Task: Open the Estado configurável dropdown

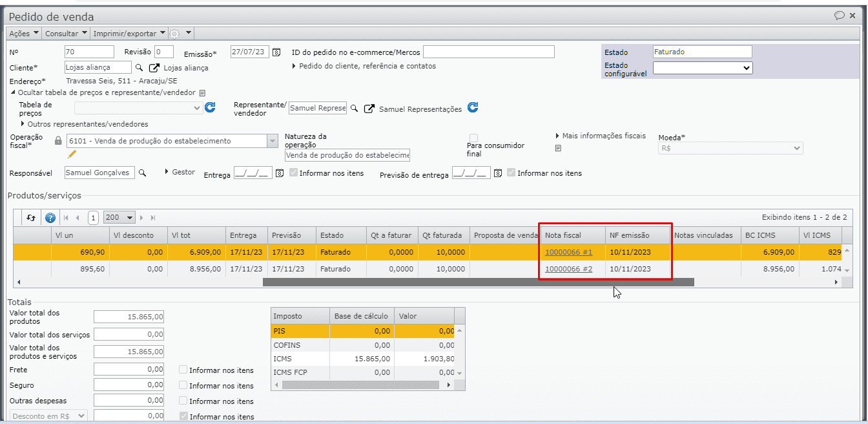Action: tap(703, 68)
